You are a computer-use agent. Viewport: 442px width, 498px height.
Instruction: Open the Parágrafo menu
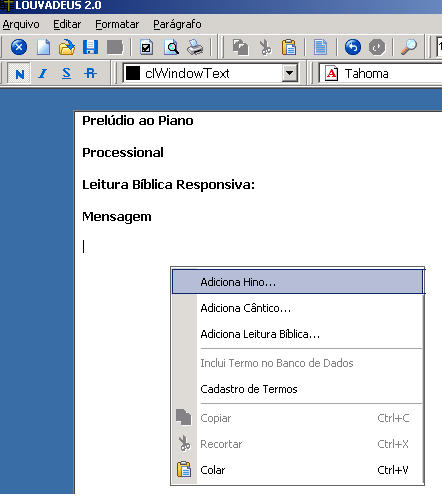[x=177, y=24]
